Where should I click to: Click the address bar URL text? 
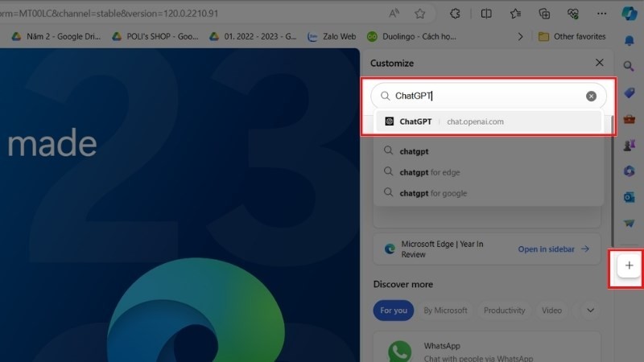pyautogui.click(x=109, y=14)
